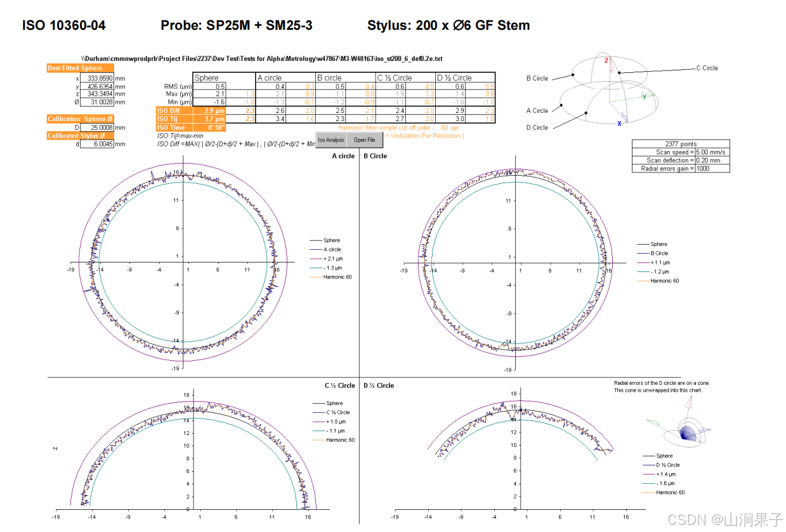Click the B circle column header in table

tap(346, 77)
